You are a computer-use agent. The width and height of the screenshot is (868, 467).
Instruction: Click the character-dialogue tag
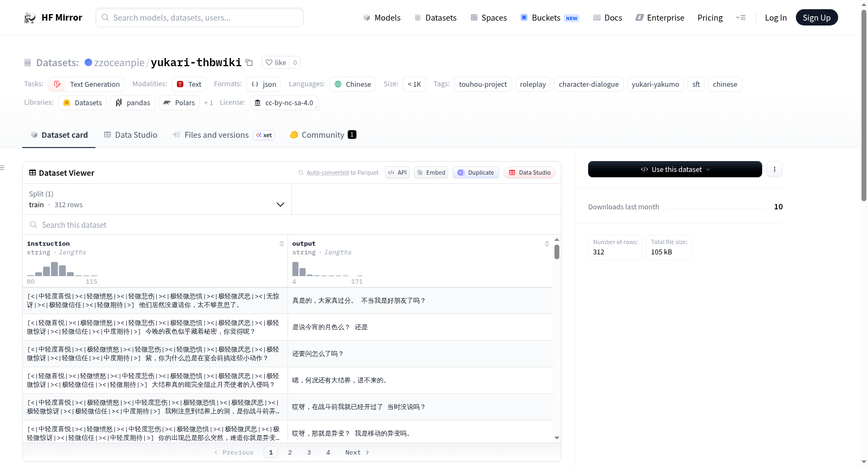(589, 84)
